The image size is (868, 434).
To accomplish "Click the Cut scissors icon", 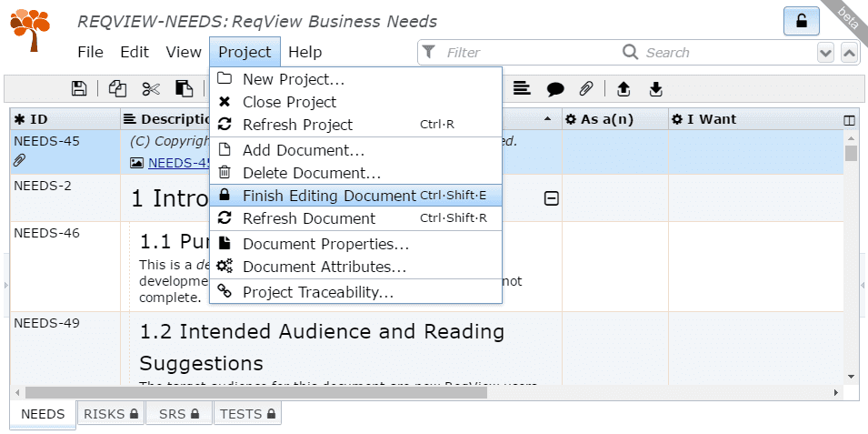I will pyautogui.click(x=151, y=88).
